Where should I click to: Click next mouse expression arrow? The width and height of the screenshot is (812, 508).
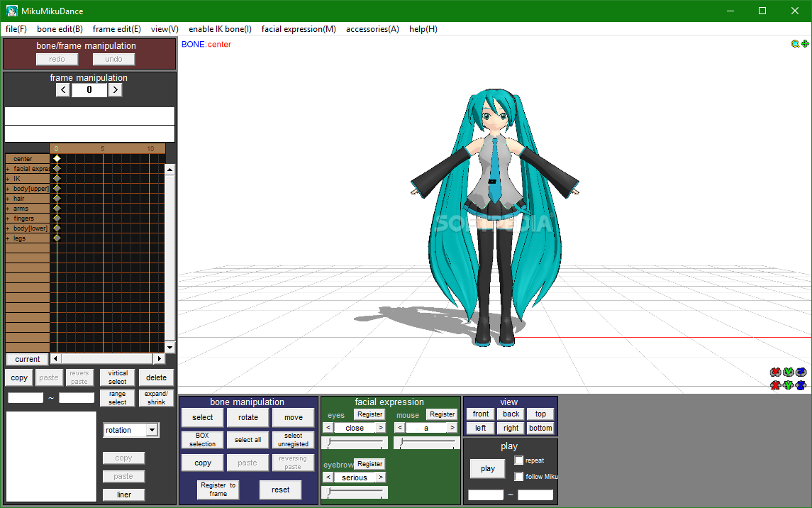click(x=452, y=428)
